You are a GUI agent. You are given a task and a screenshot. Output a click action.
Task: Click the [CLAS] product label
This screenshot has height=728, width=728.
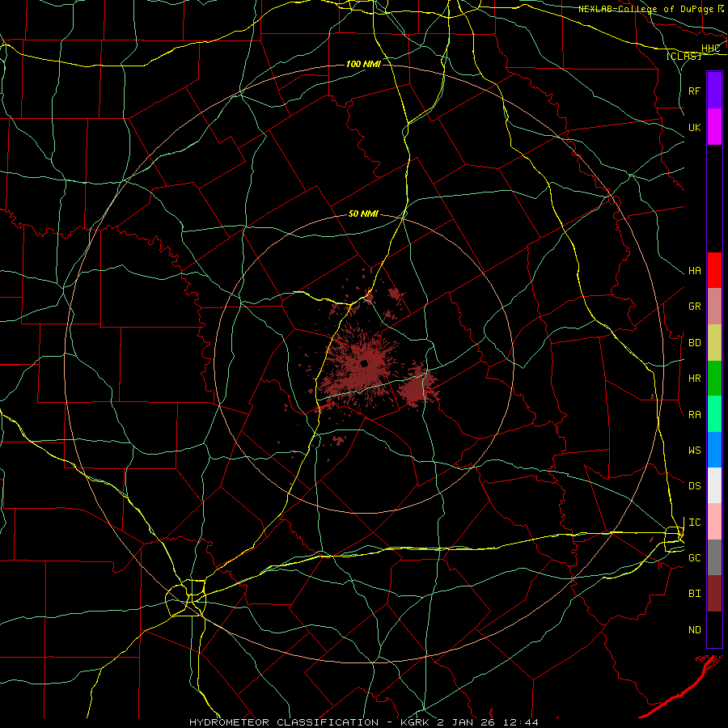(684, 56)
